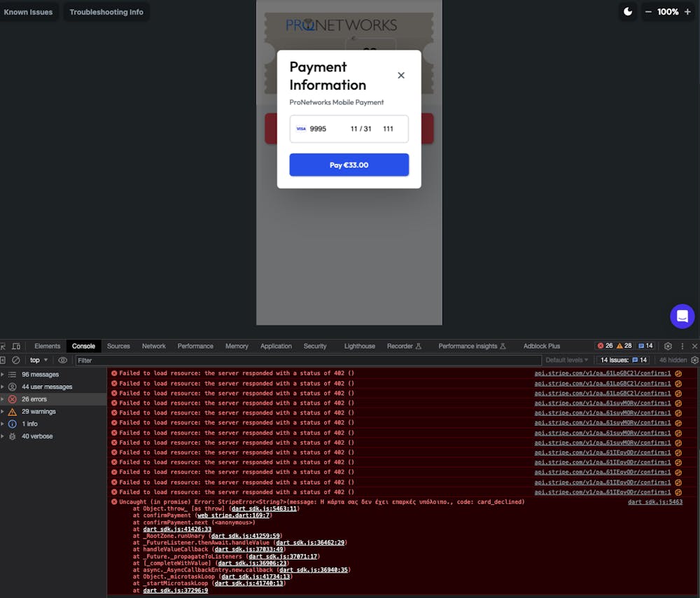This screenshot has width=700, height=598.
Task: Click the red error count badge 26
Action: coord(605,346)
